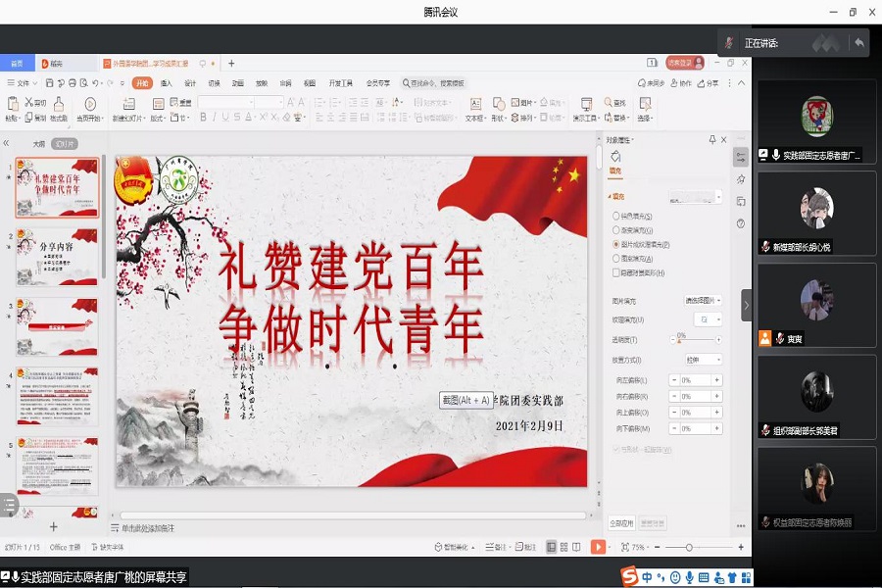Switch to the Design ribbon tab
This screenshot has width=882, height=588.
(x=190, y=83)
